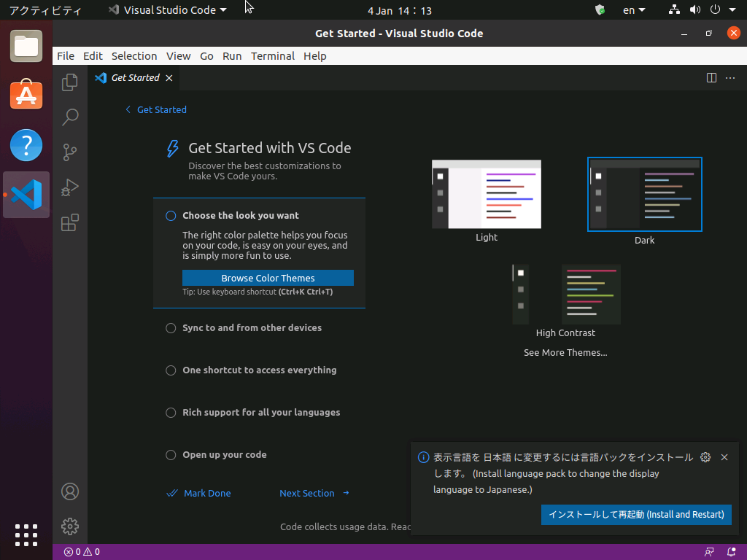
Task: Open the View menu
Action: [179, 56]
